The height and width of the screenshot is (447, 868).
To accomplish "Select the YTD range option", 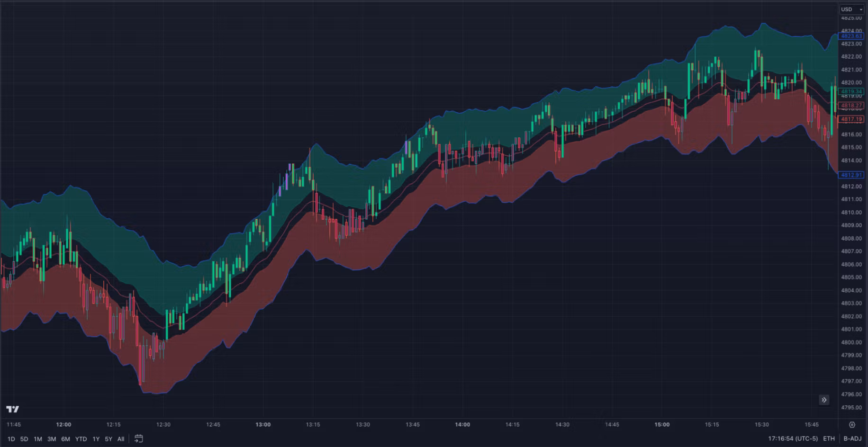I will 81,439.
